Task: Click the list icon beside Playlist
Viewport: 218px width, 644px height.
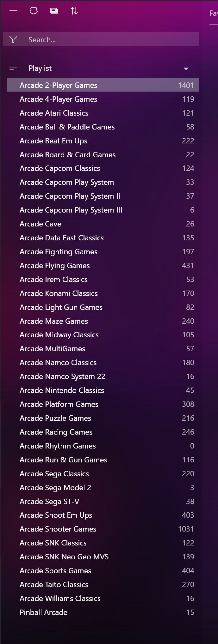Action: 13,68
